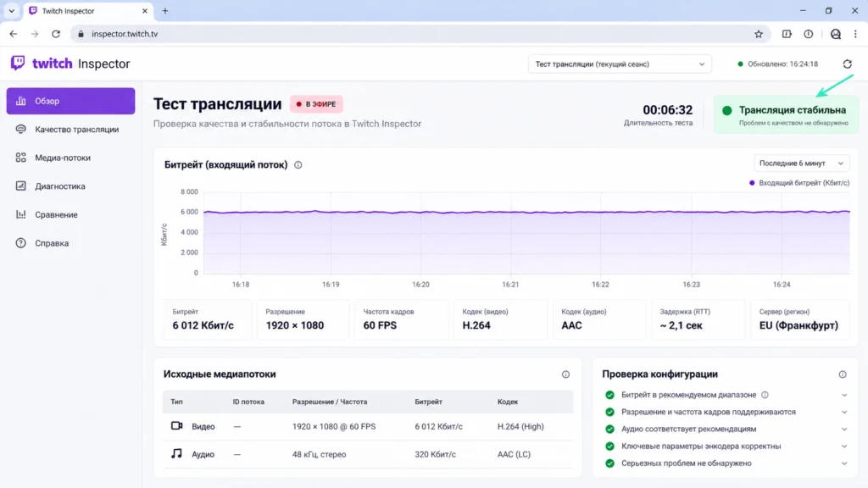The width and height of the screenshot is (868, 488).
Task: Click the bitrate chart line area
Action: pos(526,232)
